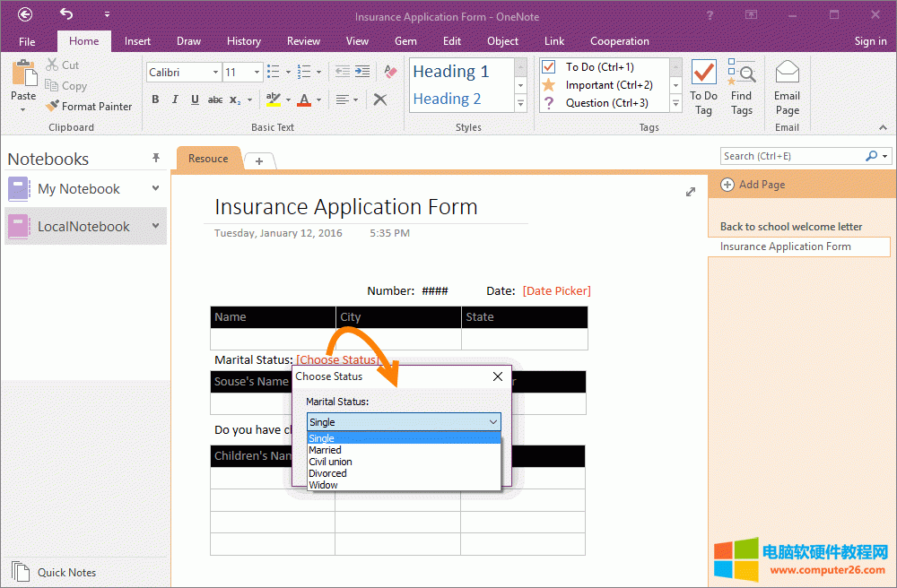
Task: Select the Format Painter tool
Action: [89, 106]
